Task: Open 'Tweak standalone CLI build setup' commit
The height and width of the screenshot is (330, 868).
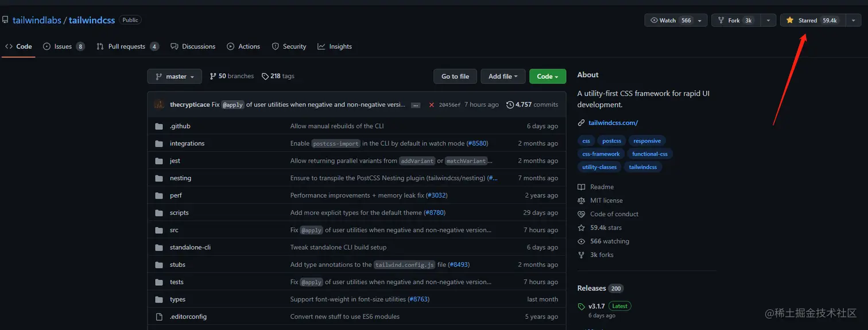Action: (x=338, y=247)
